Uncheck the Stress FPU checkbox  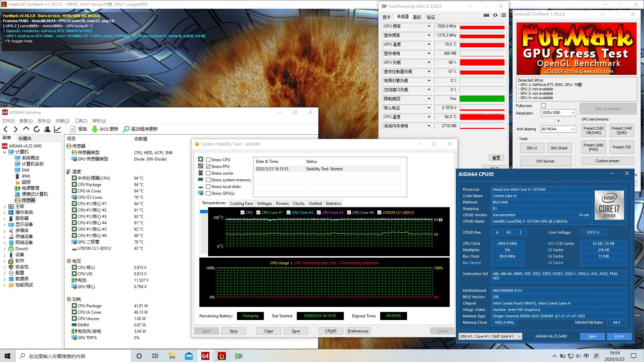click(208, 167)
